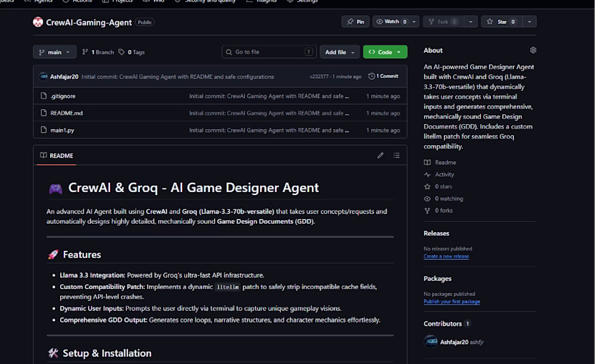Focus the Go to file search field

(269, 52)
